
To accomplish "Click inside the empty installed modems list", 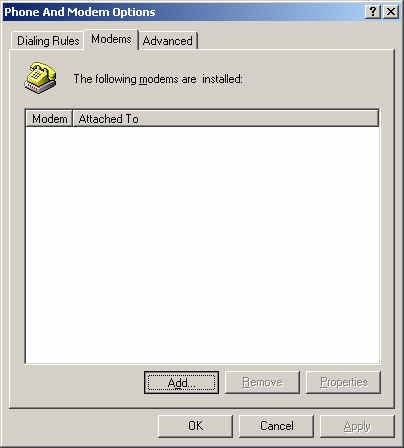I will (x=202, y=245).
